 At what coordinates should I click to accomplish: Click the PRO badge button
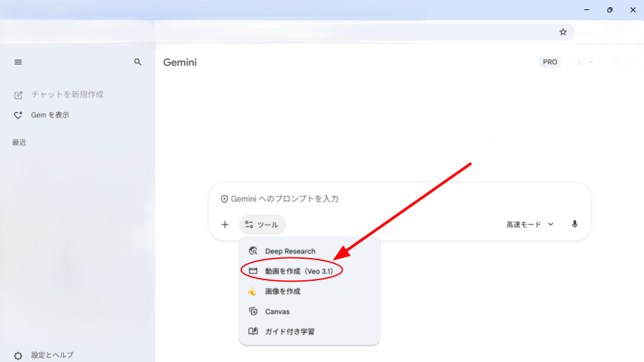click(x=549, y=62)
